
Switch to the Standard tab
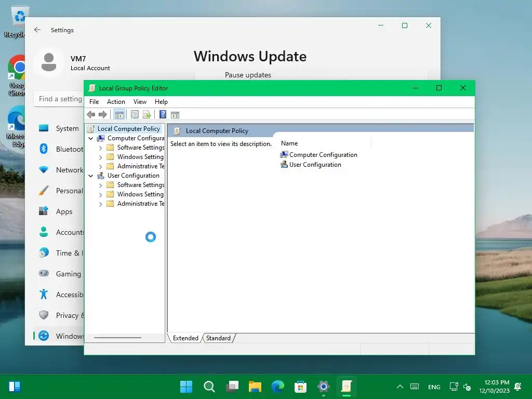tap(218, 338)
